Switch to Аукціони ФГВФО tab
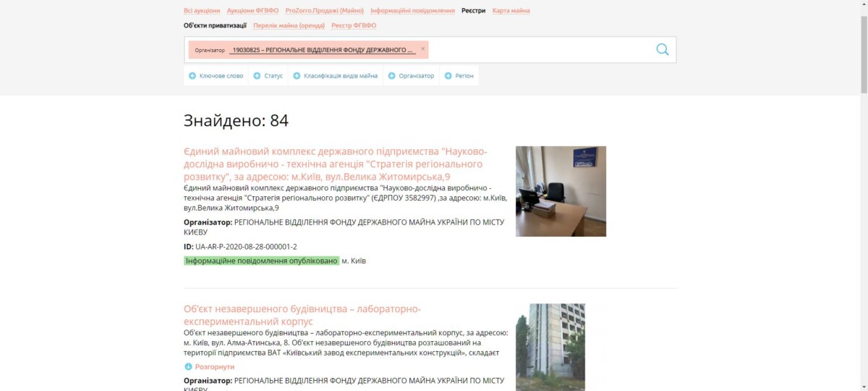 coord(252,11)
